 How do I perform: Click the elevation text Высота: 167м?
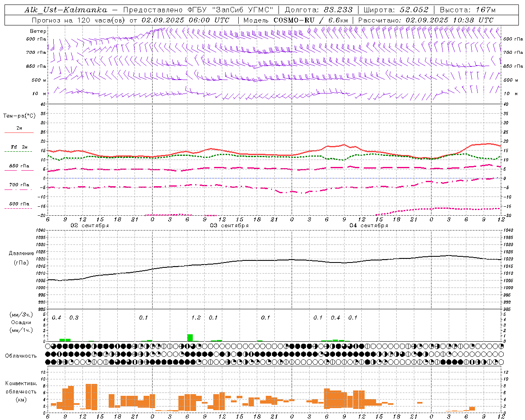point(468,10)
